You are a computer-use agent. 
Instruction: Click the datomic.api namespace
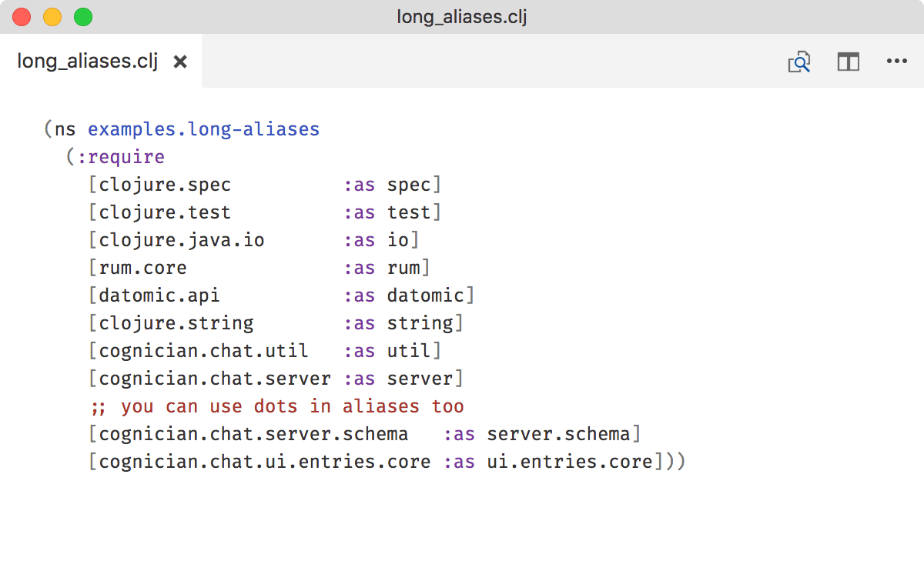tap(159, 296)
